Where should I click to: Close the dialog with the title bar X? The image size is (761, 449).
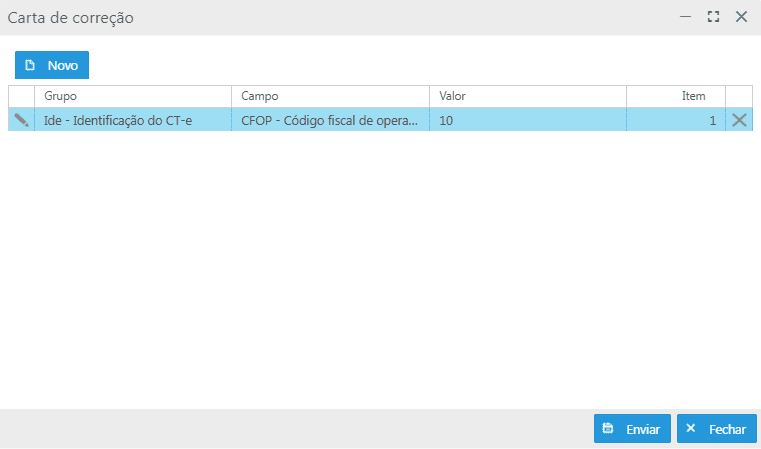coord(741,17)
